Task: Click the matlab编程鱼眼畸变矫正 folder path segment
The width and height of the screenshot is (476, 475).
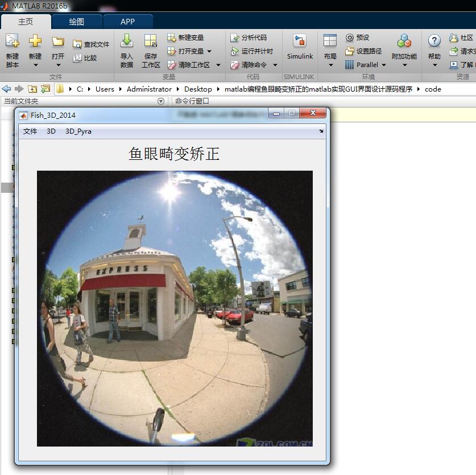Action: pyautogui.click(x=318, y=89)
